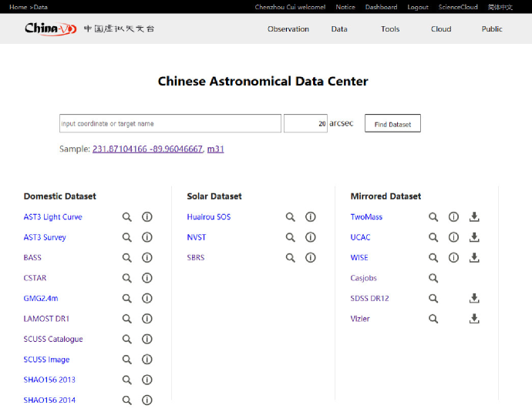The width and height of the screenshot is (532, 412).
Task: Click the download icon for SDSS DR12
Action: tap(474, 299)
